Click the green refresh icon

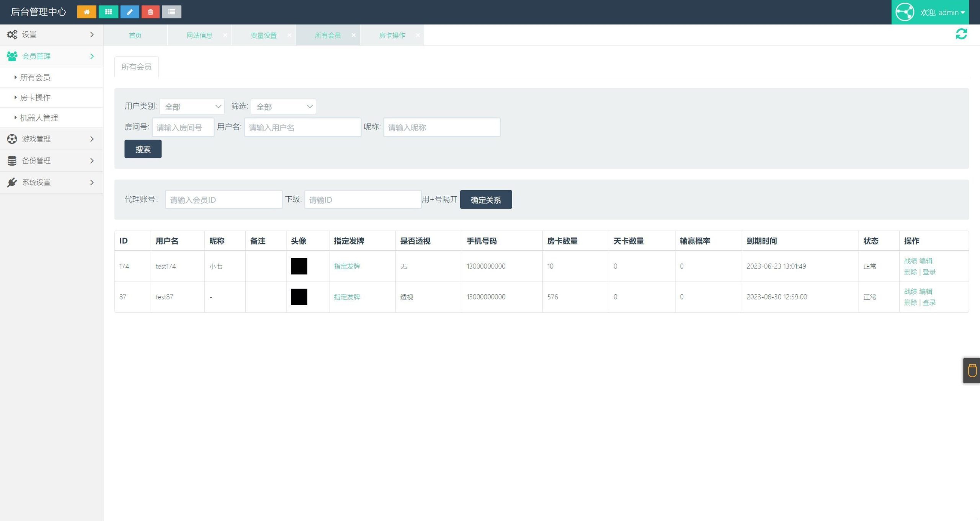coord(961,34)
